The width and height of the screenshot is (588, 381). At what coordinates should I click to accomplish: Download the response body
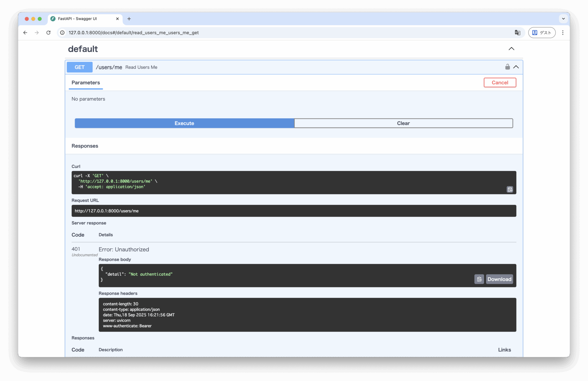pos(499,279)
